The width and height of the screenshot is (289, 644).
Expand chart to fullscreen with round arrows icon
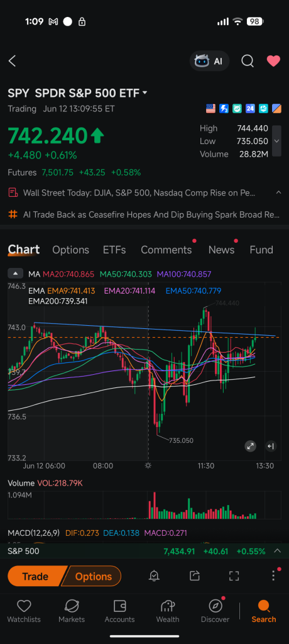click(x=251, y=446)
